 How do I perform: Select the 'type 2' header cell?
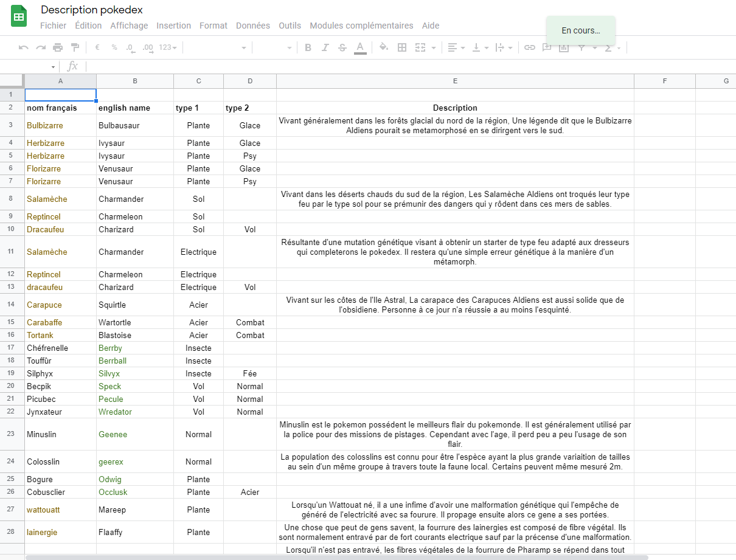click(250, 108)
